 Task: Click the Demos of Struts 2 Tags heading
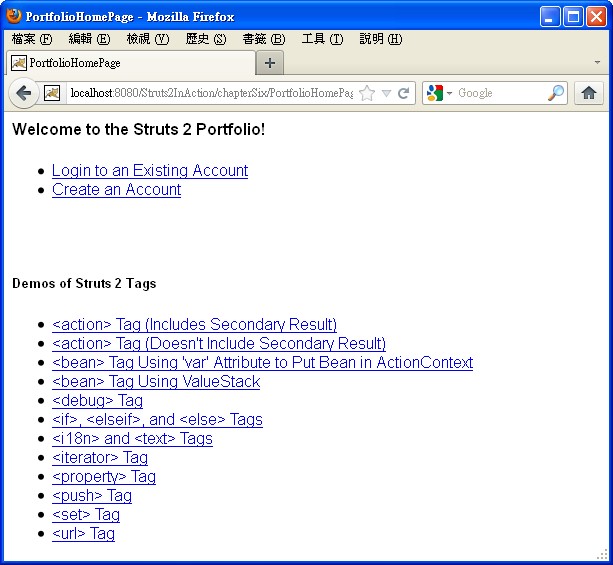pos(84,283)
